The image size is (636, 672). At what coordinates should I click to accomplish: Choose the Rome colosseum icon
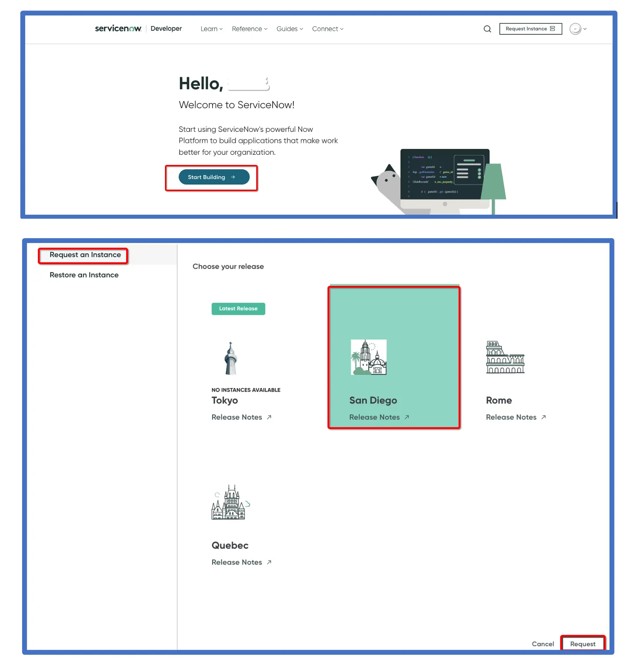click(505, 357)
